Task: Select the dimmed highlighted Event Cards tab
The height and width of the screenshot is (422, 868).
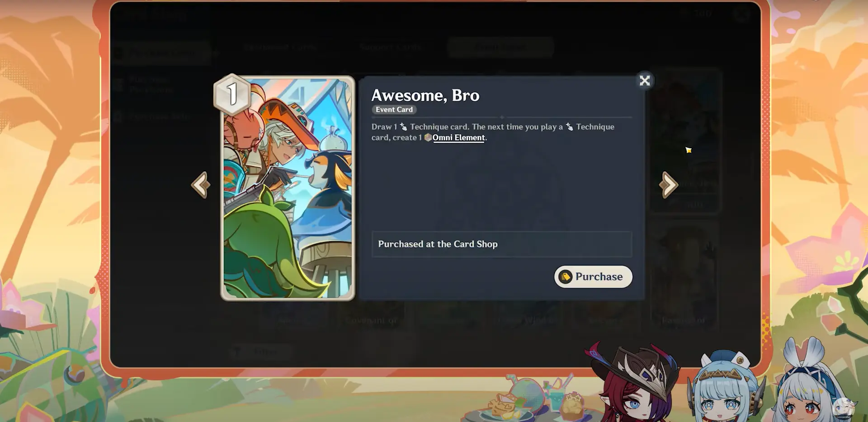Action: click(x=500, y=47)
